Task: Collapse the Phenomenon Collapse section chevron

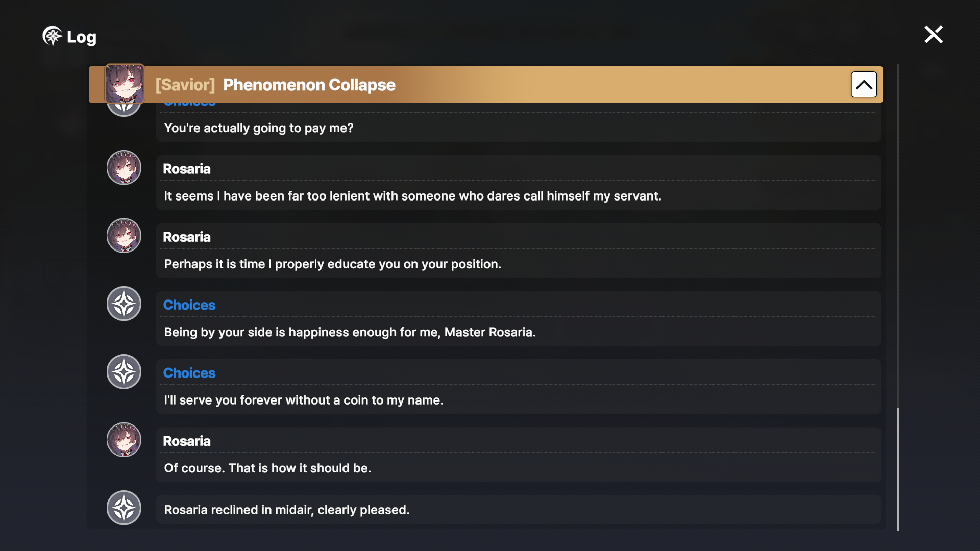Action: coord(864,85)
